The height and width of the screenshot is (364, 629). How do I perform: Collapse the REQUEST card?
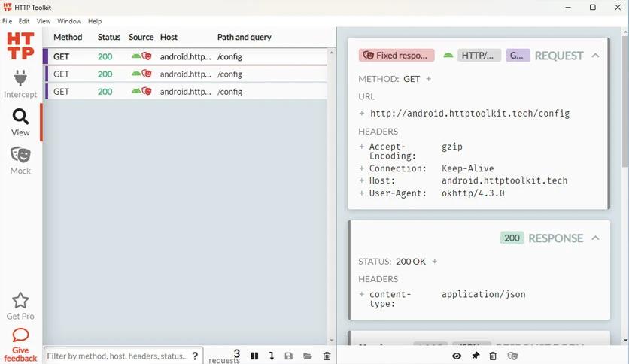pos(595,56)
